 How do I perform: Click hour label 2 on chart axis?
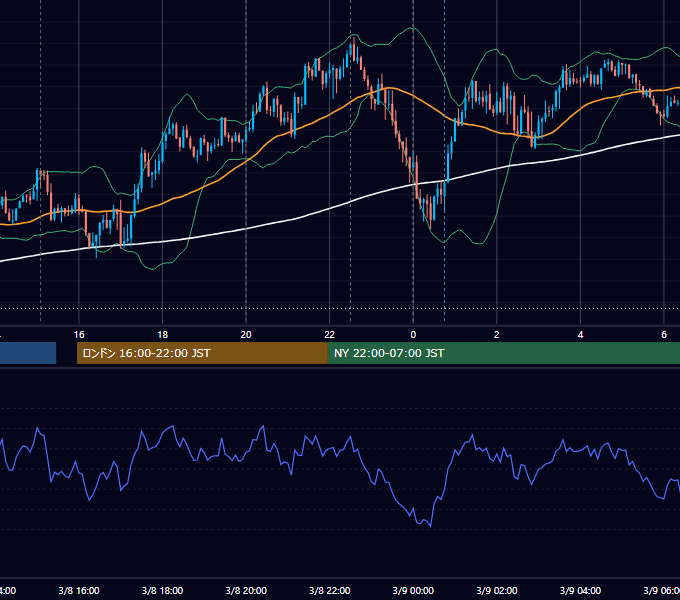tap(497, 335)
